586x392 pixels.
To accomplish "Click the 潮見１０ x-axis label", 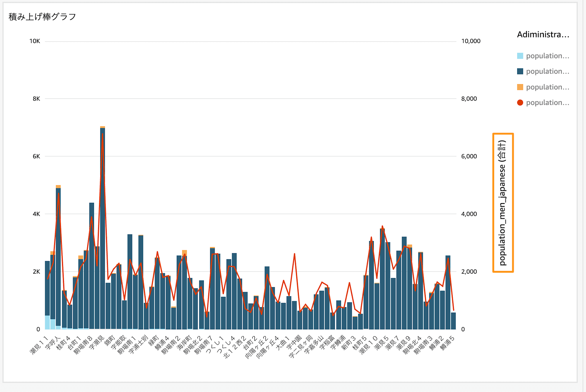I will (369, 345).
